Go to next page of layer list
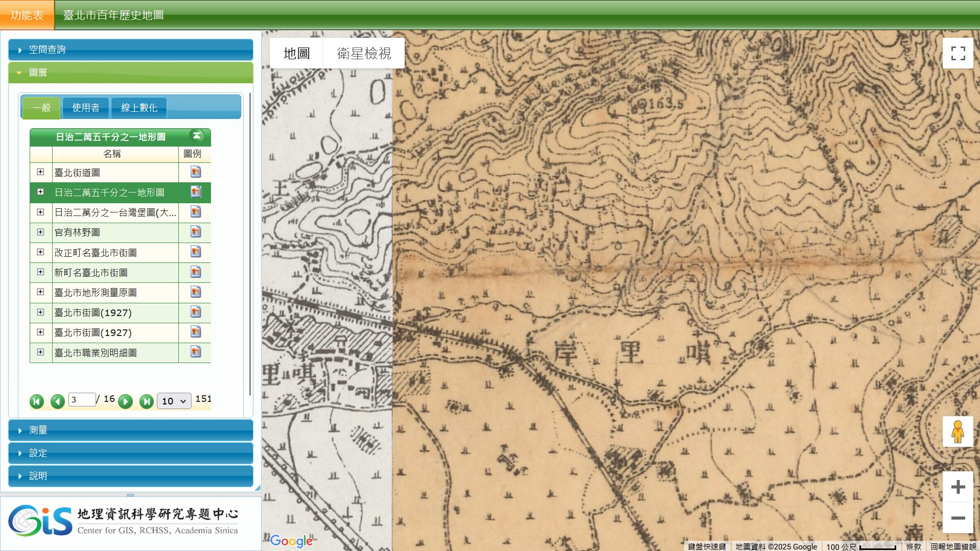 125,401
